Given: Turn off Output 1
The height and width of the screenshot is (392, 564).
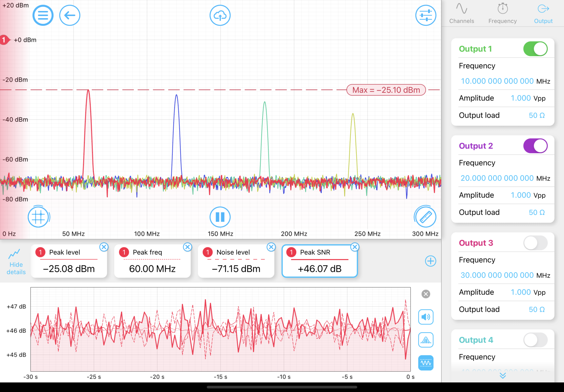Looking at the screenshot, I should [x=535, y=48].
